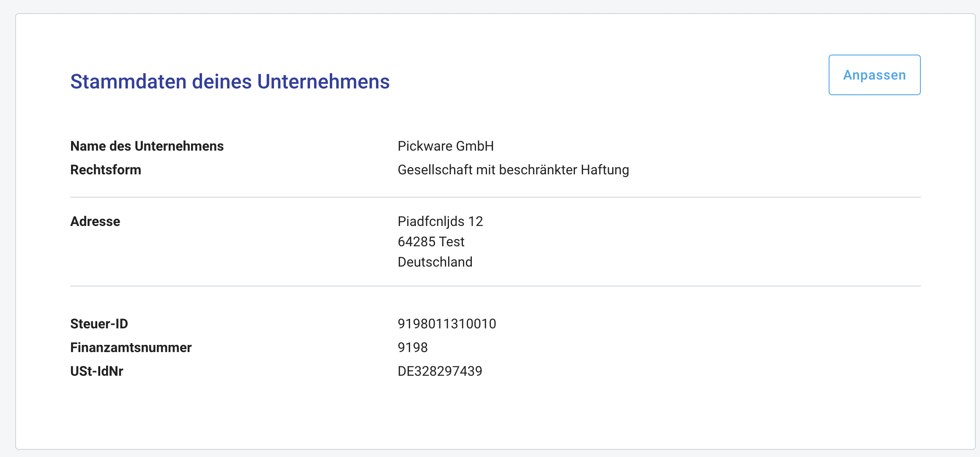Select the VAT number DE328297439

click(x=440, y=371)
